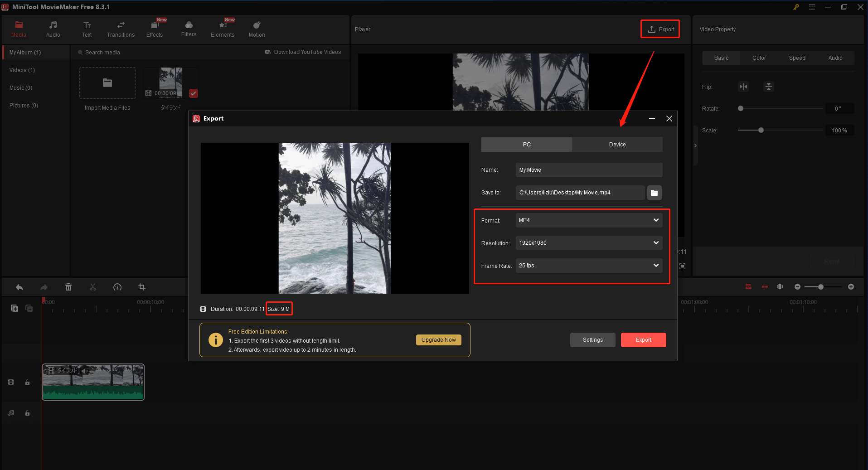Click the speed gauge icon in timeline toolbar
This screenshot has height=470, width=868.
click(117, 287)
